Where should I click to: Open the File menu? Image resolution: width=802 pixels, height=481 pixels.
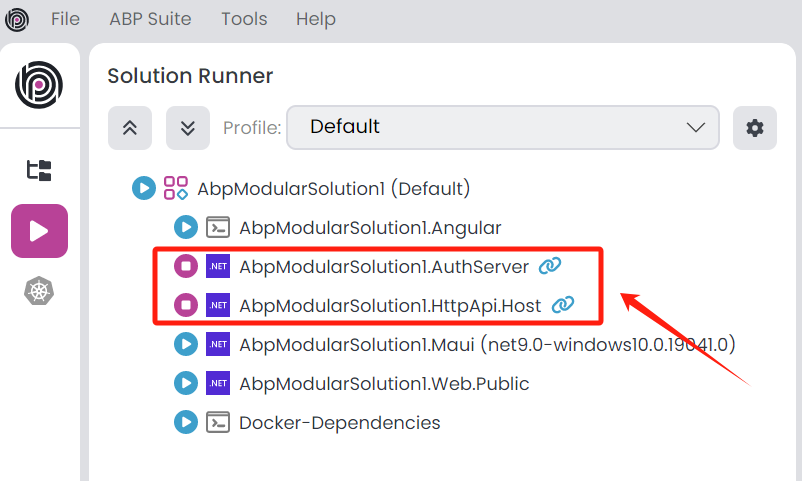[x=65, y=19]
